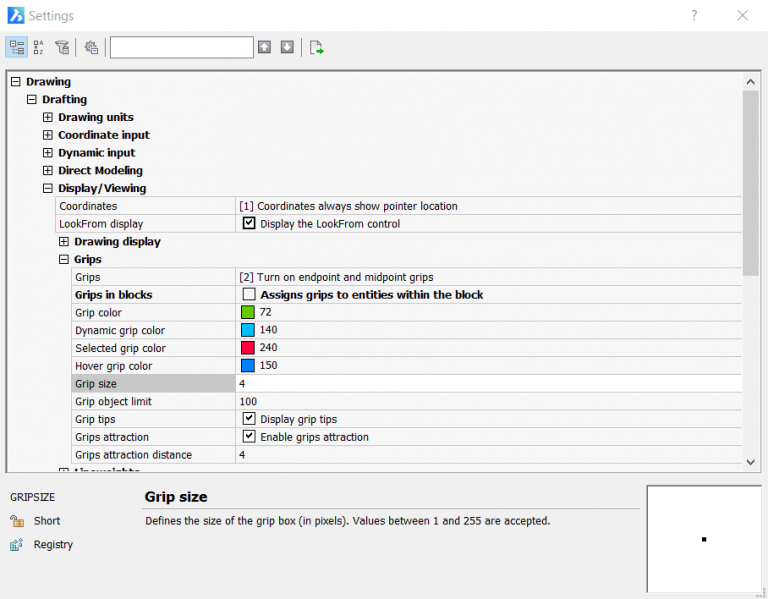Collapse the Grips group
Screen dimensions: 768x599
(x=64, y=259)
